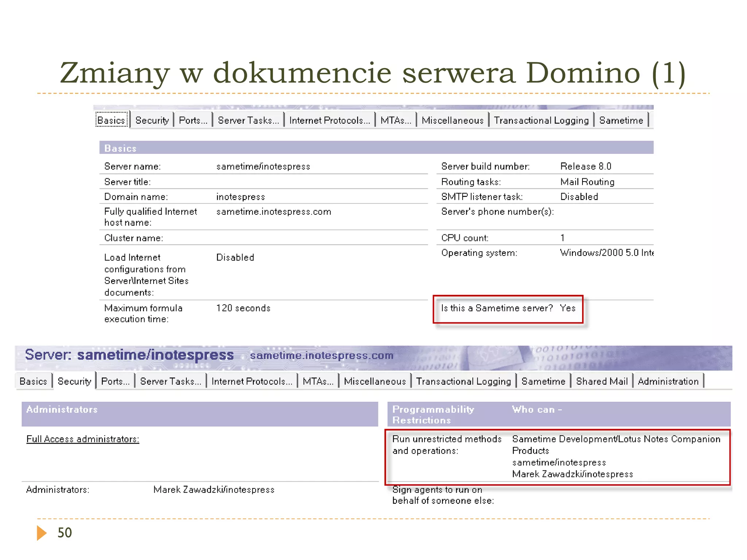Image resolution: width=747 pixels, height=560 pixels.
Task: Open MTAs... tab in lower tab row
Action: (318, 381)
